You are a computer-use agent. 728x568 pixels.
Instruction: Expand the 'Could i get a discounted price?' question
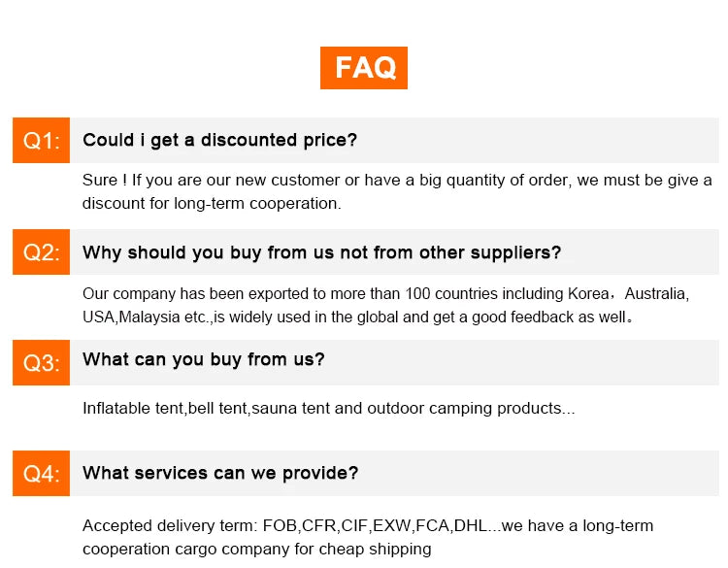tap(220, 141)
